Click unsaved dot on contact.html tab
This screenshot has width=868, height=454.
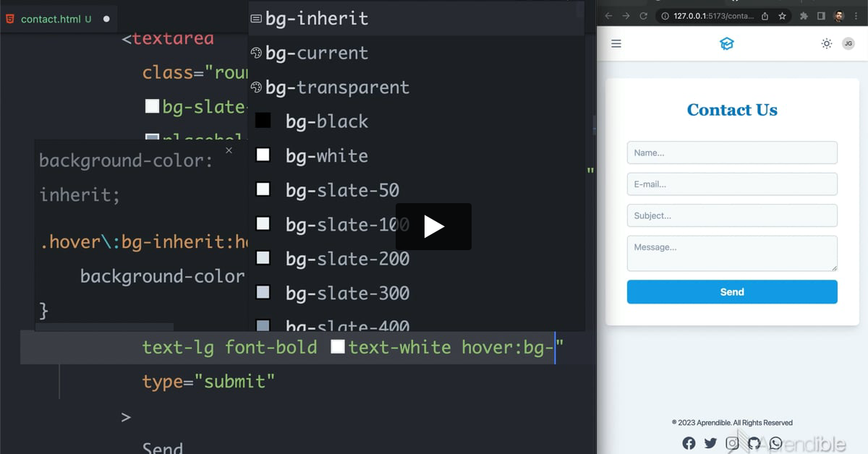click(x=106, y=19)
